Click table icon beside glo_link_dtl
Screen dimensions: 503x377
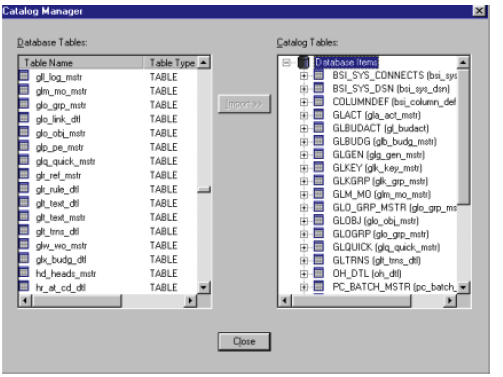click(x=24, y=118)
